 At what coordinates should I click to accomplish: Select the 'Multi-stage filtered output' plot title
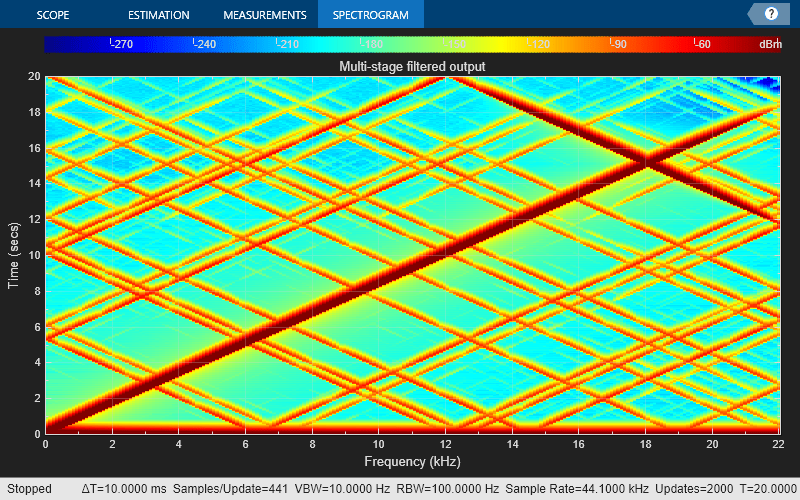[x=412, y=66]
